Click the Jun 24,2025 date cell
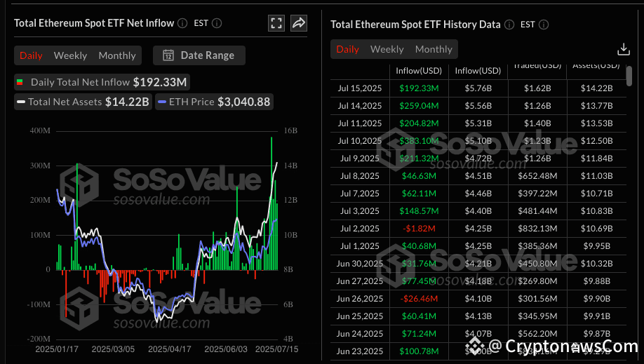 coord(360,334)
